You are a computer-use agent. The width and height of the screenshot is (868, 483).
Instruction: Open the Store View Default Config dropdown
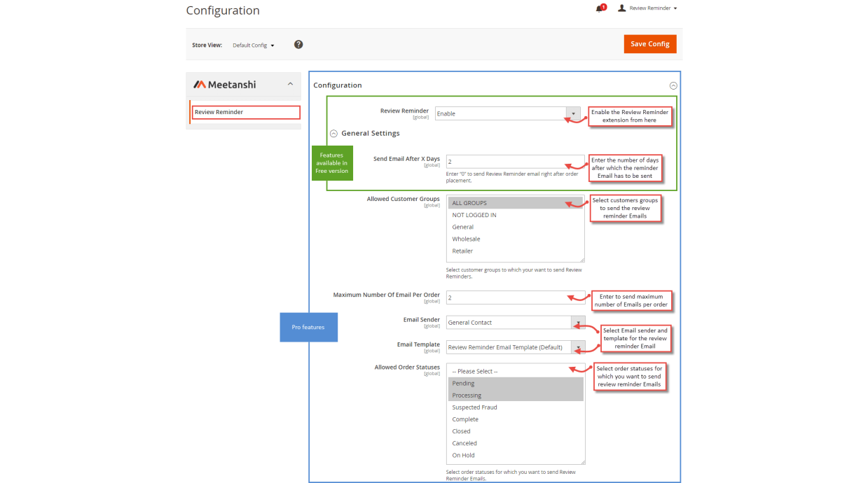[254, 45]
